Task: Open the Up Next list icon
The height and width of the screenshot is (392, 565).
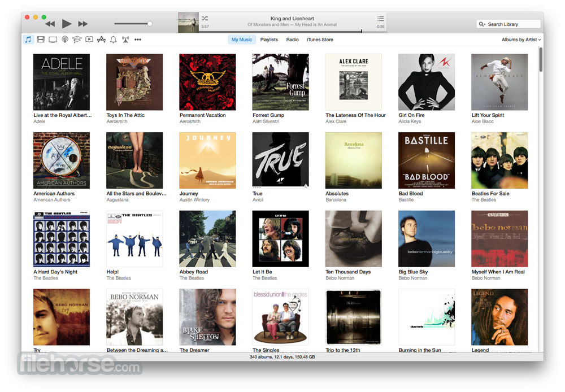Action: [380, 19]
